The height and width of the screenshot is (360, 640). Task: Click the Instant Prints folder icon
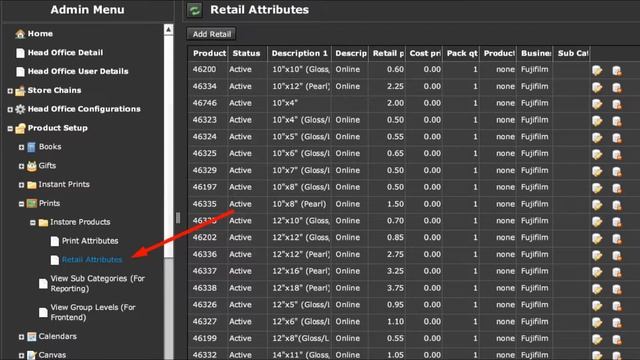[x=31, y=185]
